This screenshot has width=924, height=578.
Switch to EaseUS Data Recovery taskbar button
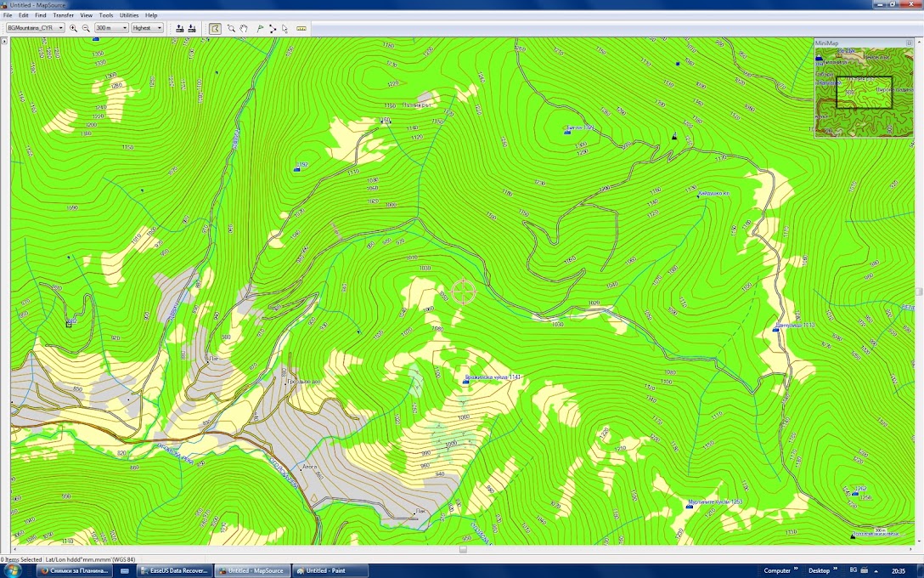click(x=174, y=570)
